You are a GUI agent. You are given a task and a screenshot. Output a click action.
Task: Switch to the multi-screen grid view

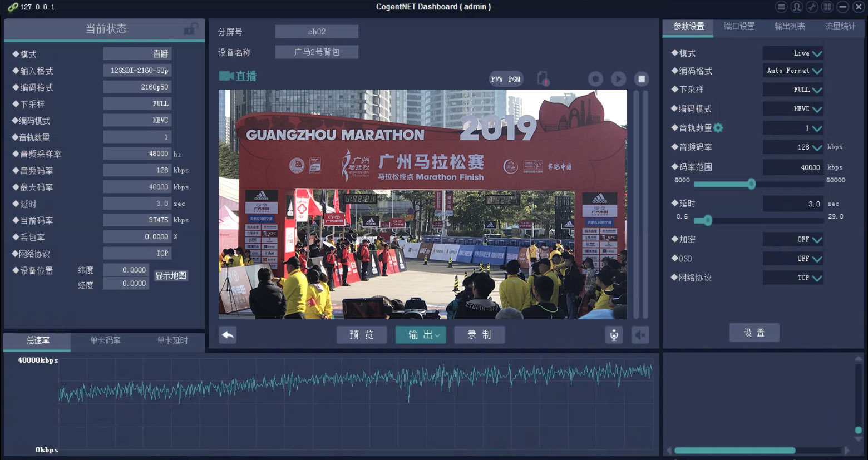pos(827,7)
